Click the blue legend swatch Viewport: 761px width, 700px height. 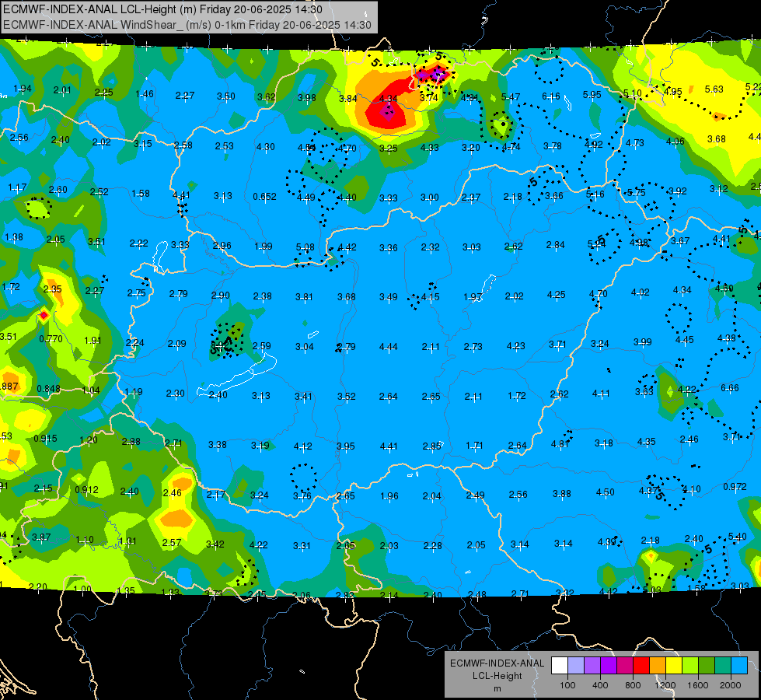point(738,665)
